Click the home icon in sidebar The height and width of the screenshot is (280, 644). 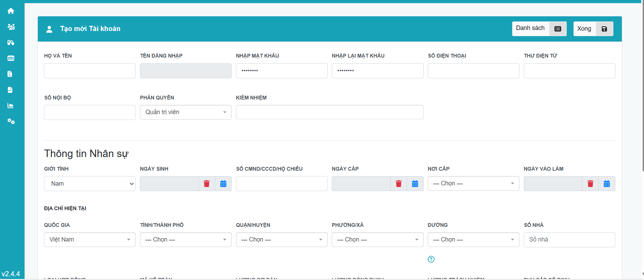[x=11, y=11]
